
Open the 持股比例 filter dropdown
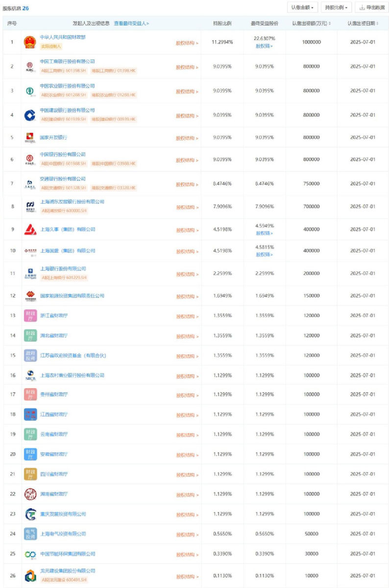[337, 7]
